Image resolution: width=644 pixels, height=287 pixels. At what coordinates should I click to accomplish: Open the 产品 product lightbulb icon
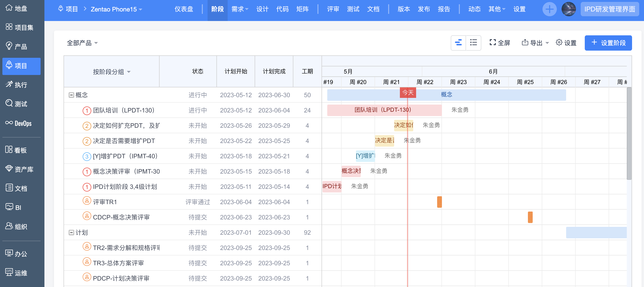tap(9, 46)
